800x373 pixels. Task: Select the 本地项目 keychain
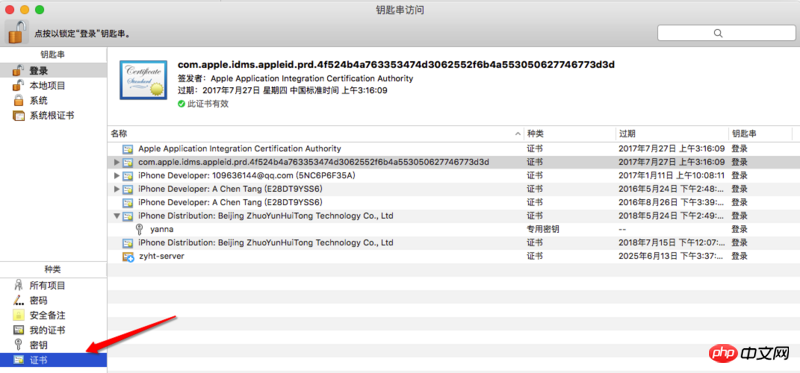pyautogui.click(x=54, y=86)
